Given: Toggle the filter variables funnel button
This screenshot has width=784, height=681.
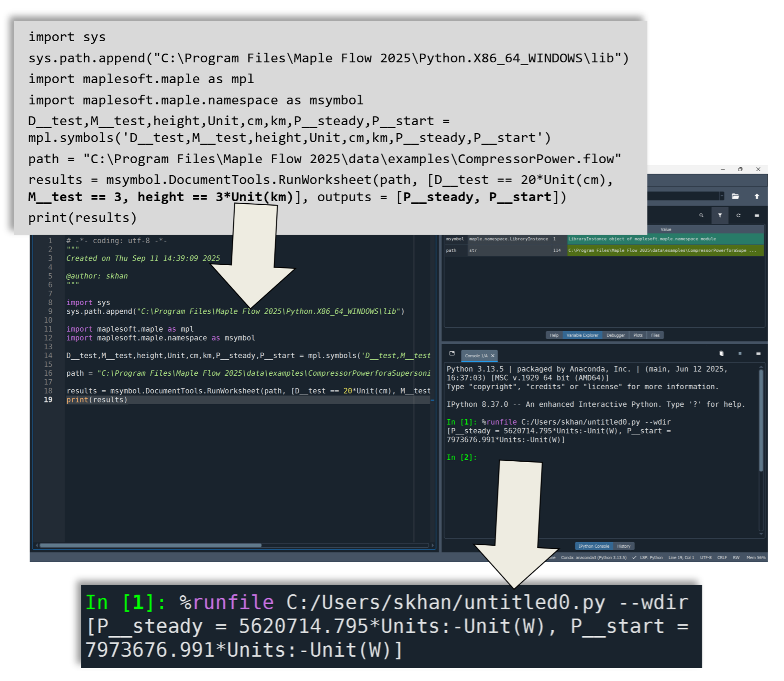Looking at the screenshot, I should point(720,215).
